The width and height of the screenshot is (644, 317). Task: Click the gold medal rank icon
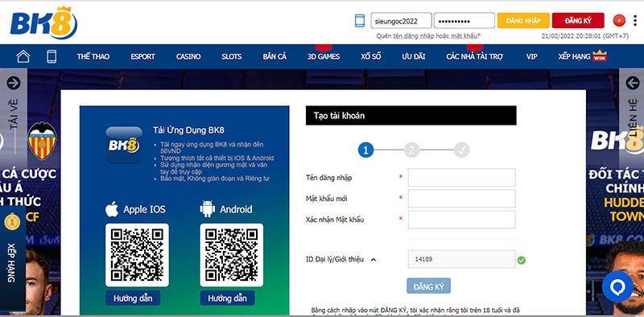pyautogui.click(x=12, y=222)
